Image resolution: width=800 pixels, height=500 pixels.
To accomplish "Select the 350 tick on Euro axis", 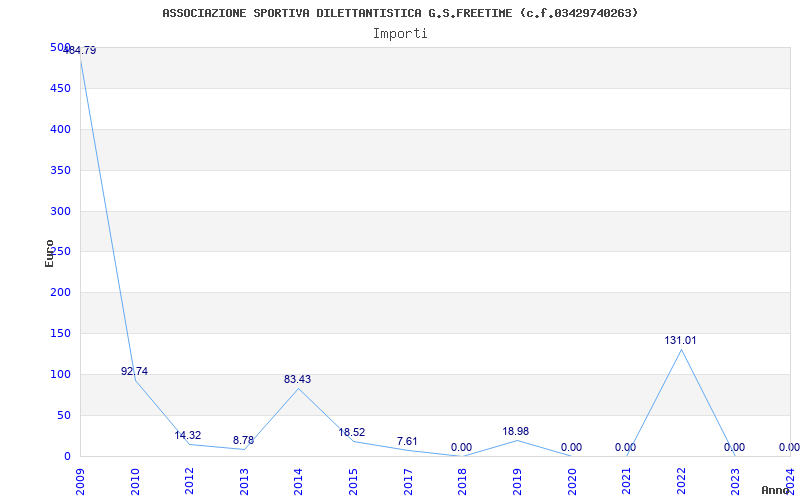I will click(x=60, y=170).
